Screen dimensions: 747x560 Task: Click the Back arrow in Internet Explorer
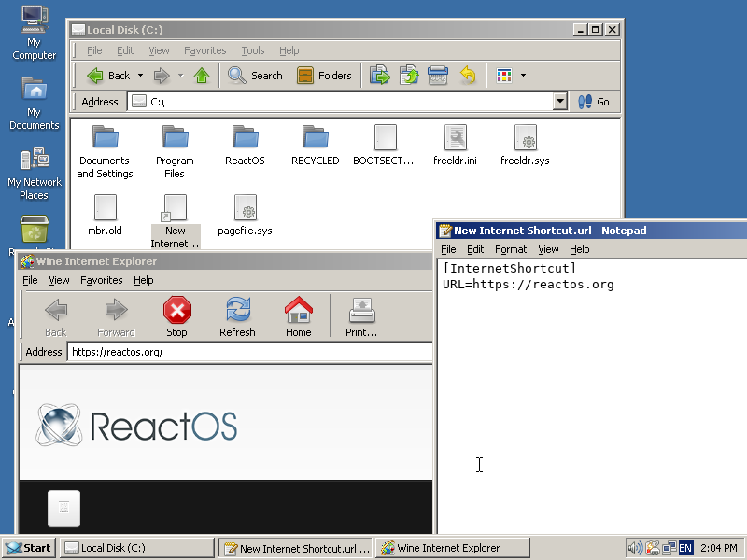54,315
